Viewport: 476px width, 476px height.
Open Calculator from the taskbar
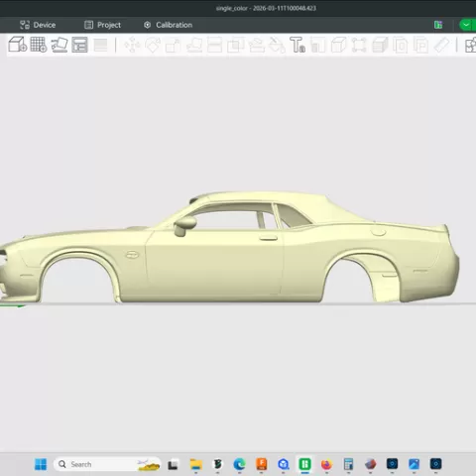pos(348,464)
